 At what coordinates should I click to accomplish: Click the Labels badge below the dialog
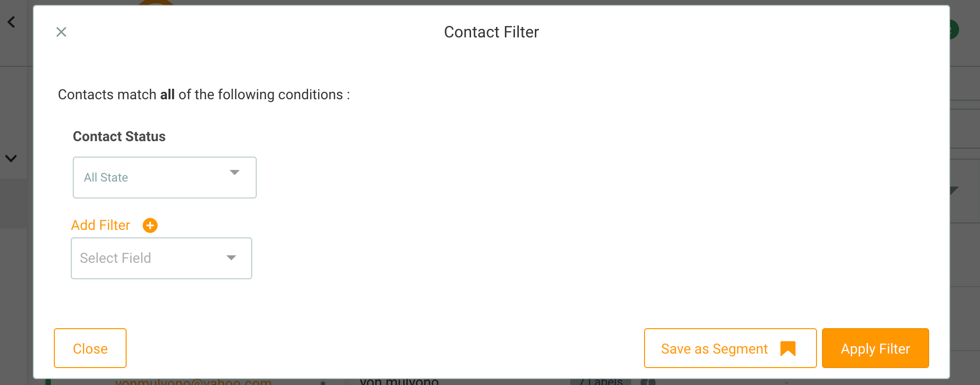click(x=601, y=382)
